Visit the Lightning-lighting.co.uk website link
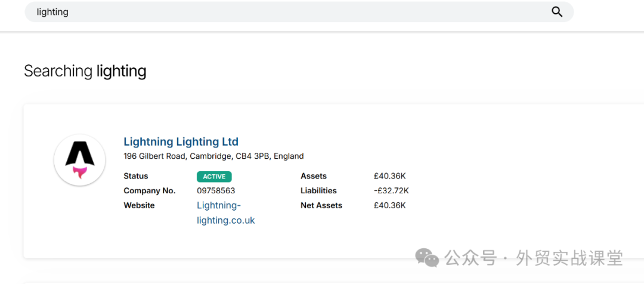Viewport: 644px width, 284px height. coord(225,213)
